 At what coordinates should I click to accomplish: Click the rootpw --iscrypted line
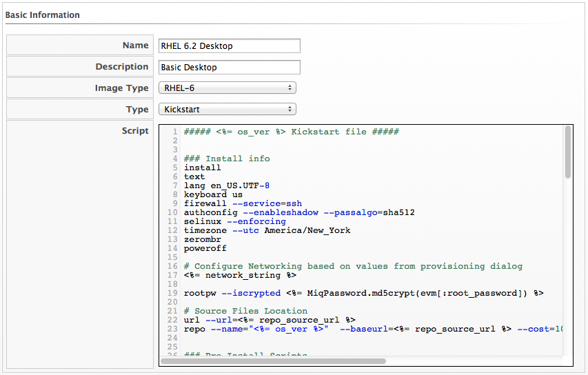tap(363, 293)
